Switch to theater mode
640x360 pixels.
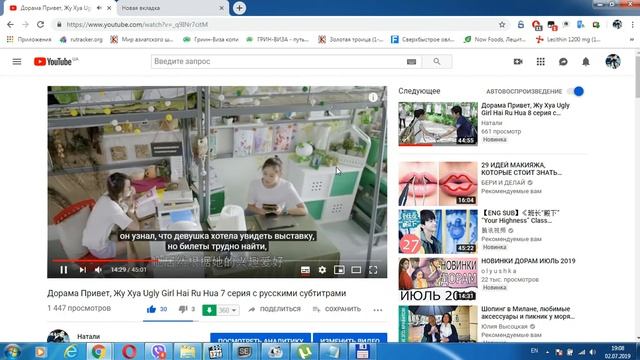[356, 270]
